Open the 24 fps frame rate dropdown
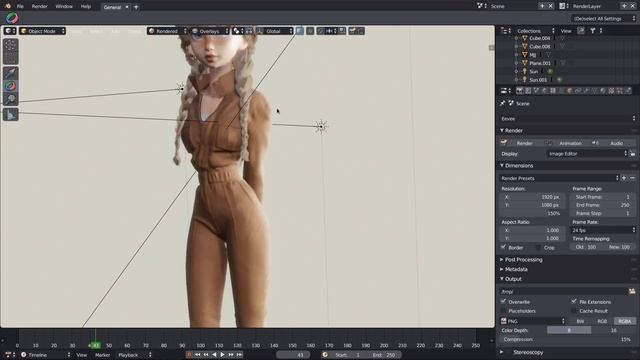The image size is (640, 360). coord(603,230)
